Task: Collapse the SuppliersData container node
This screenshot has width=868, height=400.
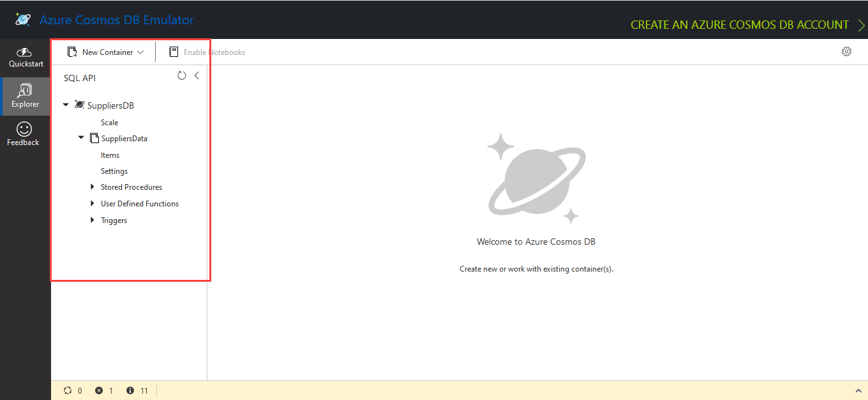Action: tap(81, 137)
